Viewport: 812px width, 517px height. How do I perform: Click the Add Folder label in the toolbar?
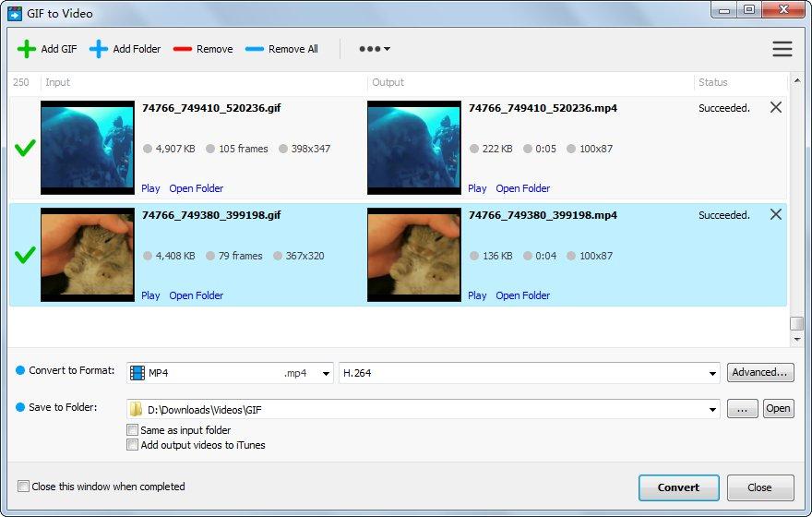coord(137,49)
